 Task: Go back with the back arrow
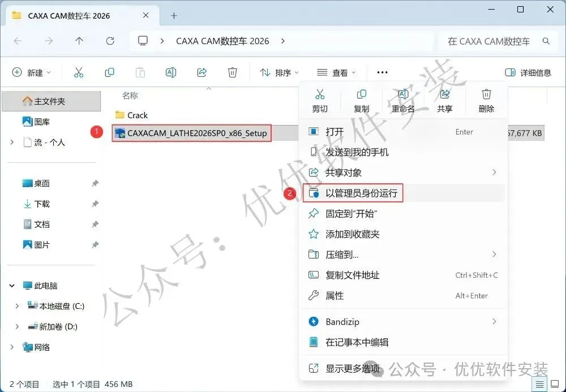click(18, 41)
